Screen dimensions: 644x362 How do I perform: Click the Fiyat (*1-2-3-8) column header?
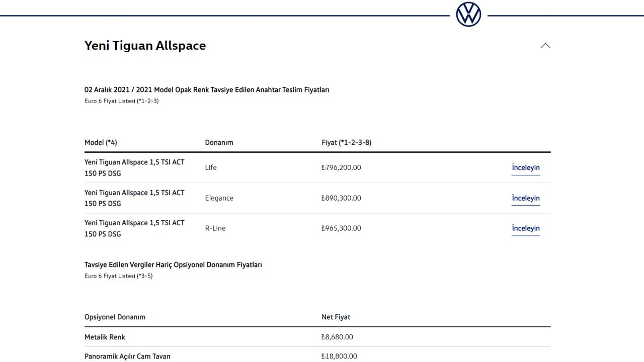coord(347,142)
